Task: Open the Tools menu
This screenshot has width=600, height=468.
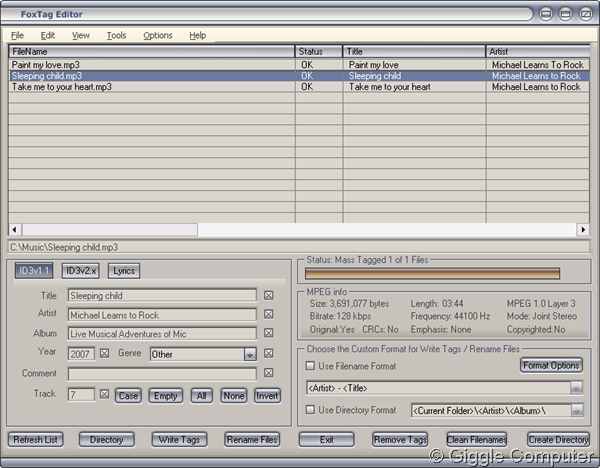Action: tap(116, 36)
